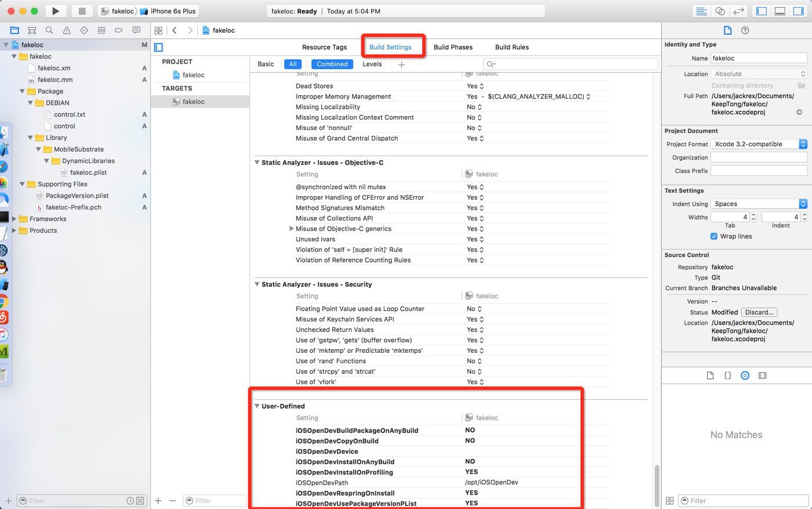The image size is (812, 509).
Task: Open the Indent Using dropdown
Action: [x=759, y=204]
